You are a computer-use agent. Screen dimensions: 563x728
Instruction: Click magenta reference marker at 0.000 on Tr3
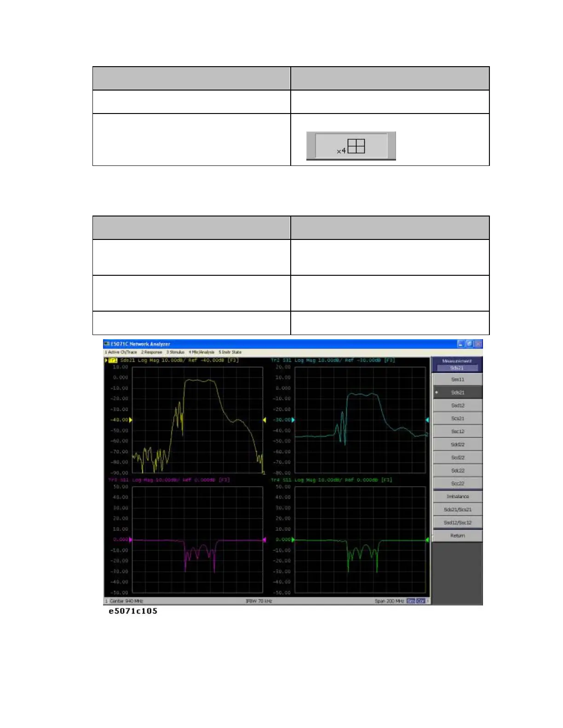131,540
